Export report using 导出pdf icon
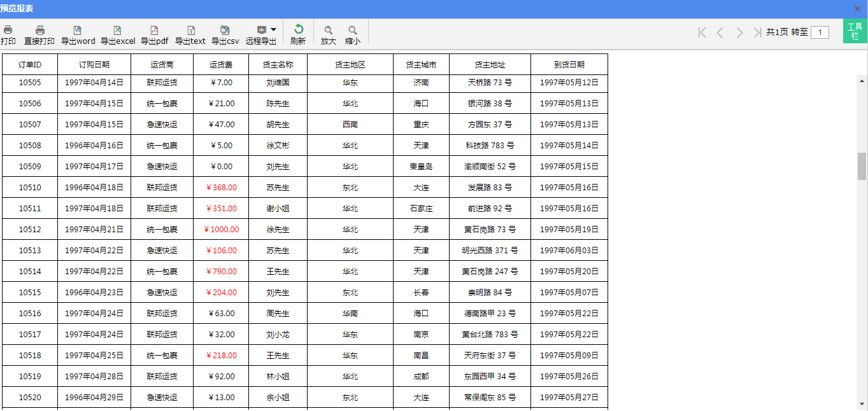The height and width of the screenshot is (411, 868). 154,31
